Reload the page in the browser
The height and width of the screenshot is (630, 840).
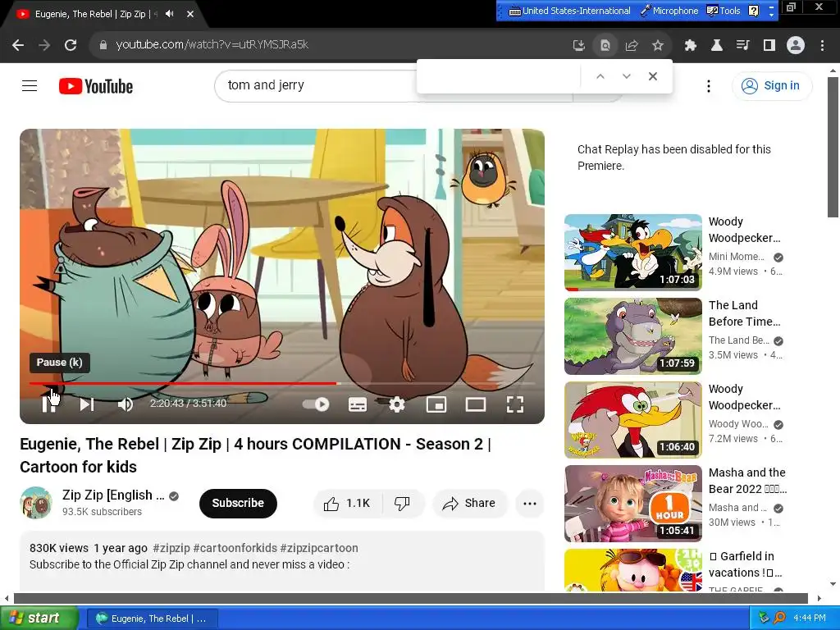coord(71,45)
